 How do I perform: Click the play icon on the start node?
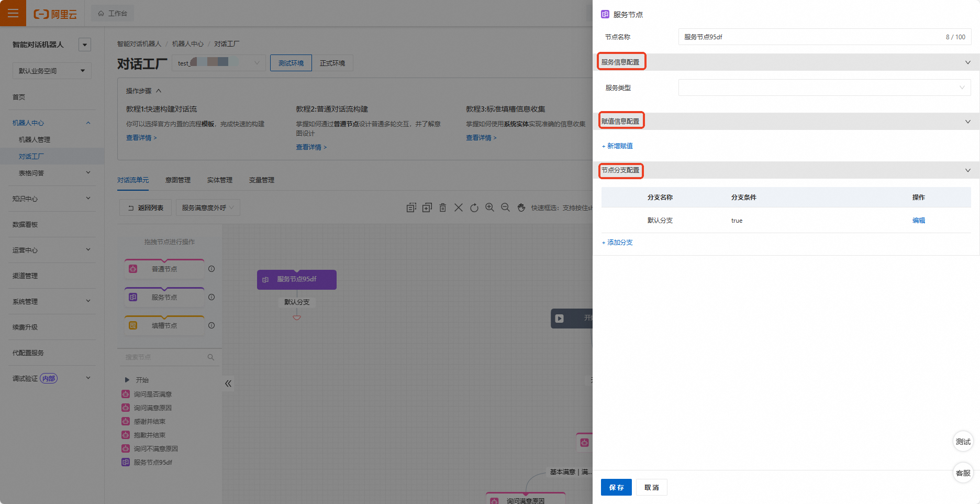(560, 319)
